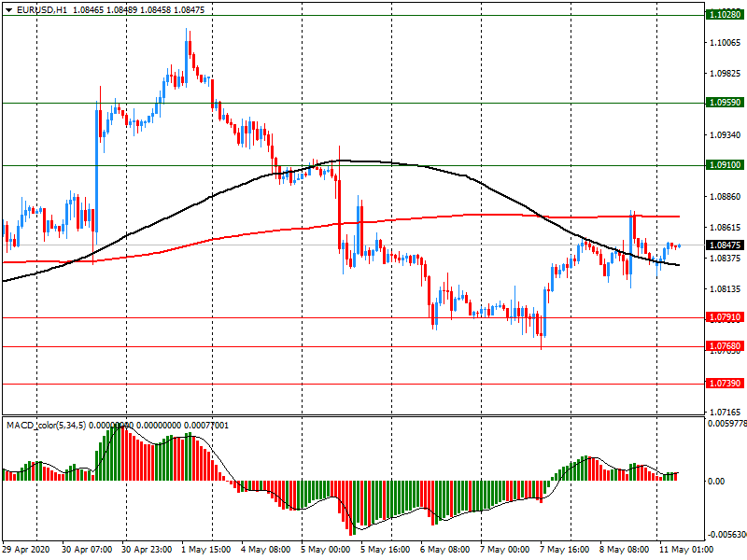Click the 1.07165 price scale value
The height and width of the screenshot is (560, 747).
(726, 412)
